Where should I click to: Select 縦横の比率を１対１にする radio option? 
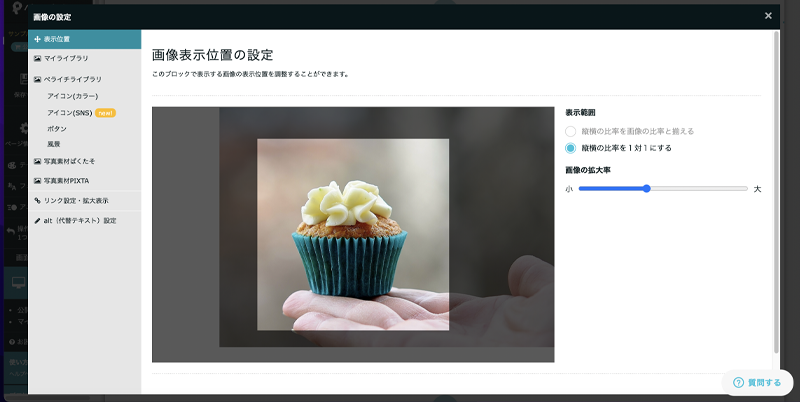click(570, 148)
